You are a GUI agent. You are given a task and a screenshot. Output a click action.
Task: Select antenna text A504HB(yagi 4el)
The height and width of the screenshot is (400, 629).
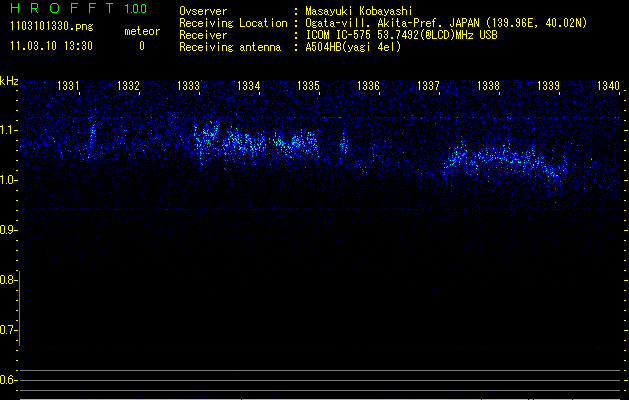(x=353, y=47)
